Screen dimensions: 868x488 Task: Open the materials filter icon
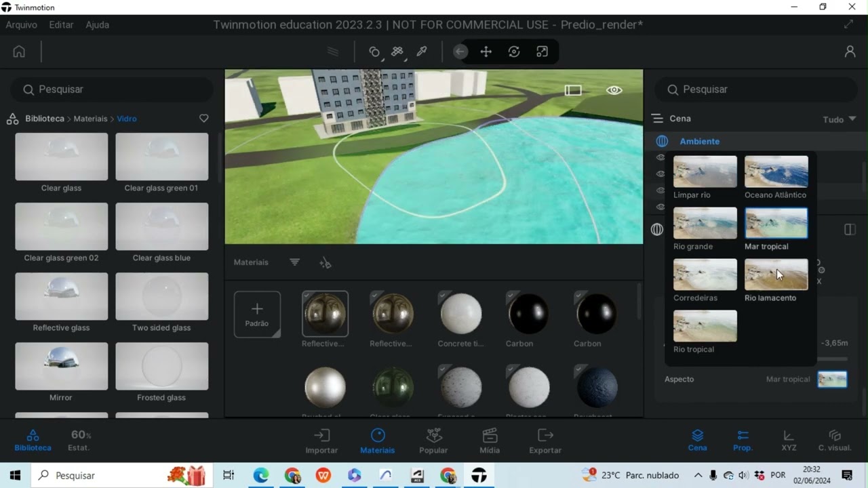[294, 262]
